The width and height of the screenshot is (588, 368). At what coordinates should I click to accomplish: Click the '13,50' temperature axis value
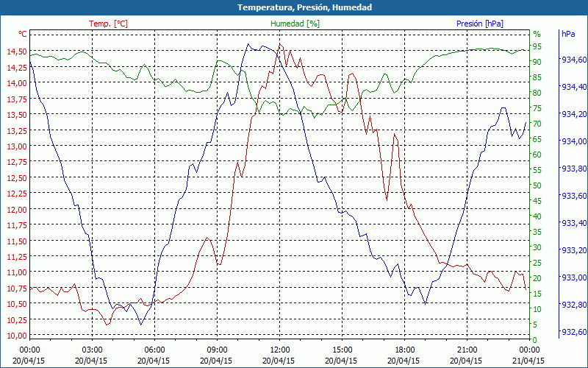(x=16, y=115)
